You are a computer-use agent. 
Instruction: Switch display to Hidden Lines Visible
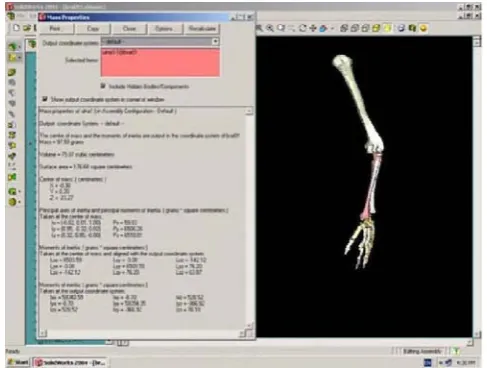point(355,28)
